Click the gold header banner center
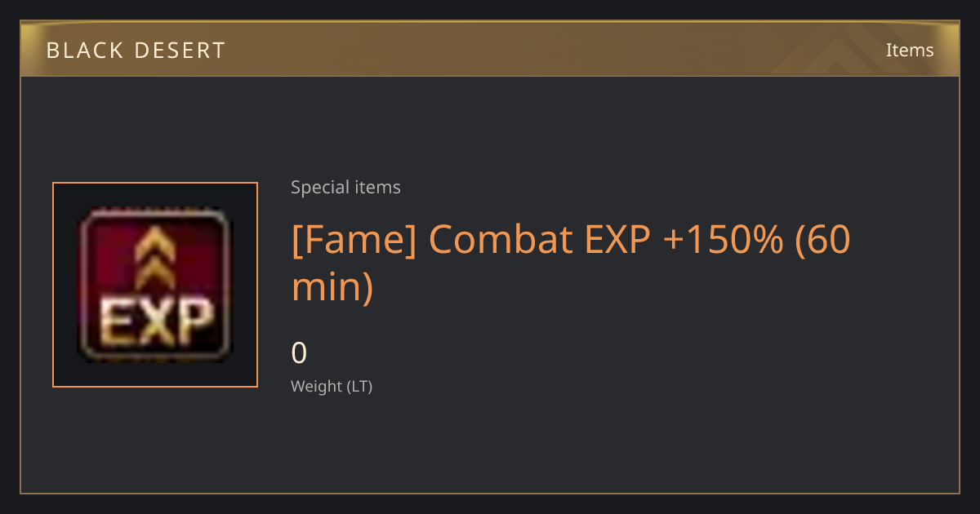Image resolution: width=980 pixels, height=514 pixels. (x=490, y=50)
